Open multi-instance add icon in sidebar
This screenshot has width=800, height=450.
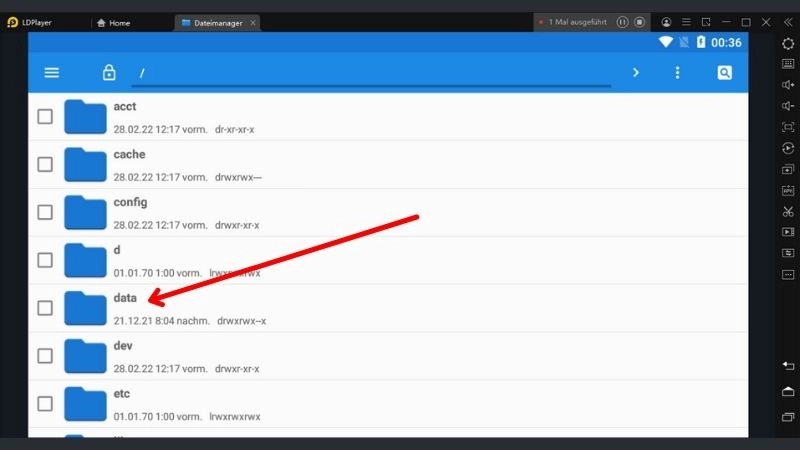click(x=788, y=169)
